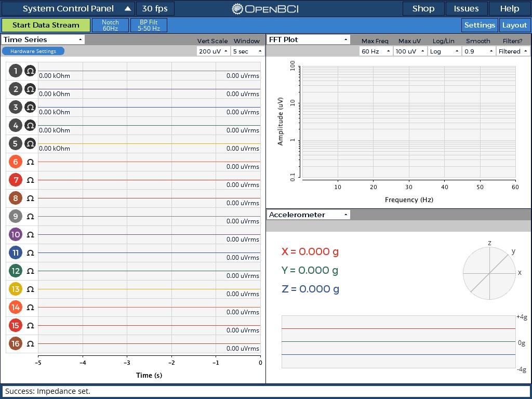The width and height of the screenshot is (532, 399).
Task: Open Time Series widget selector dropdown
Action: tap(43, 39)
